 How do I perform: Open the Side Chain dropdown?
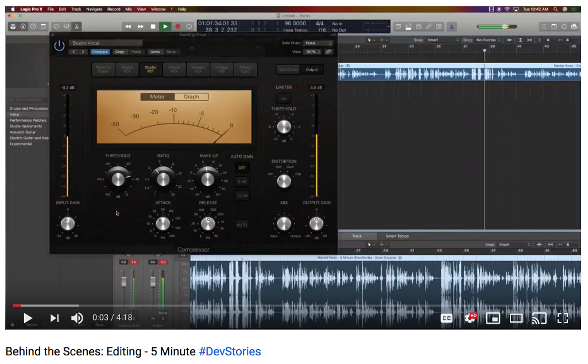[x=318, y=43]
